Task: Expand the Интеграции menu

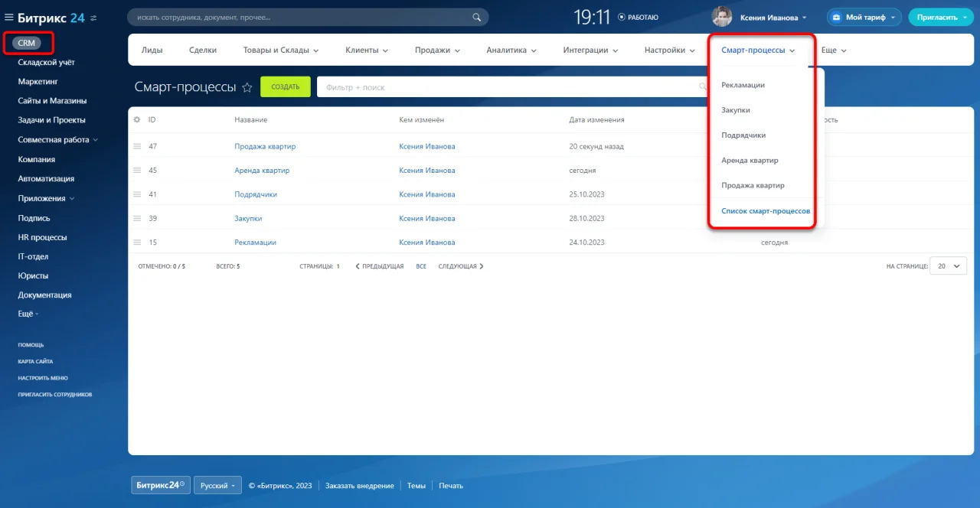Action: click(x=590, y=50)
